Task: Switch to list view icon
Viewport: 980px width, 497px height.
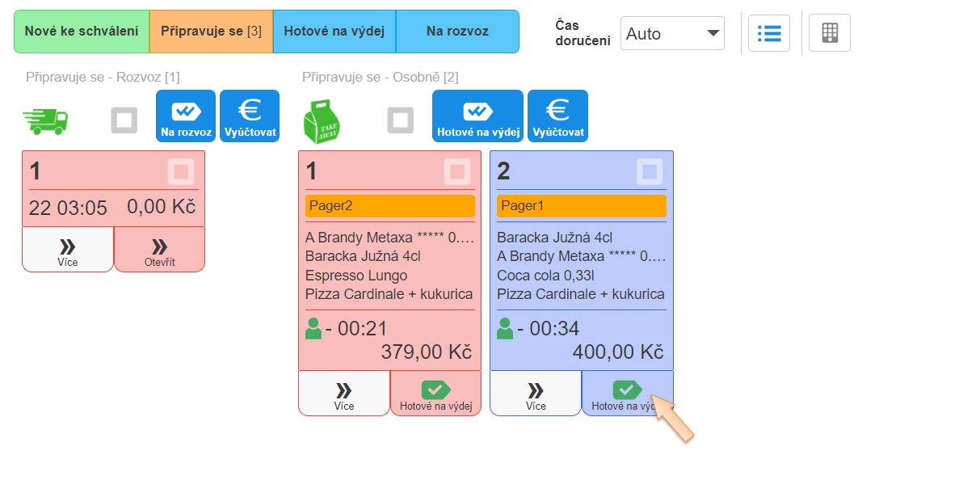Action: [768, 33]
